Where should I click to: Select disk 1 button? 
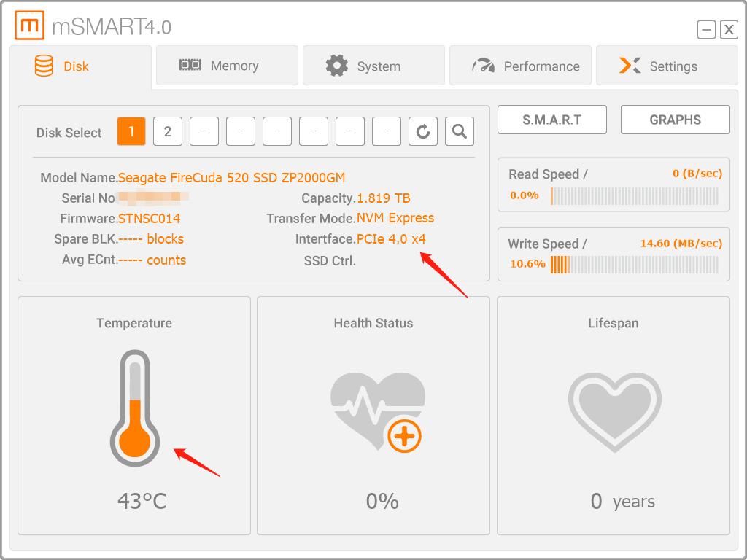pos(131,131)
